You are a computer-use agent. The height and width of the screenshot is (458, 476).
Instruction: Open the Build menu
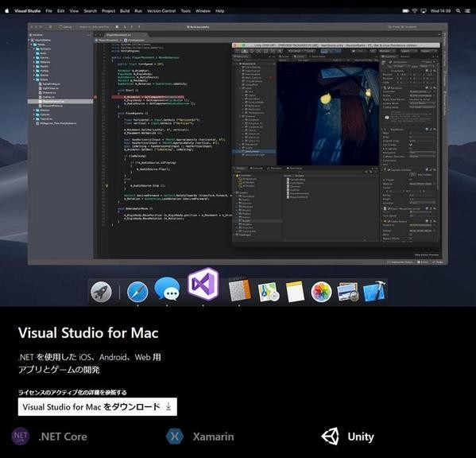coord(125,11)
